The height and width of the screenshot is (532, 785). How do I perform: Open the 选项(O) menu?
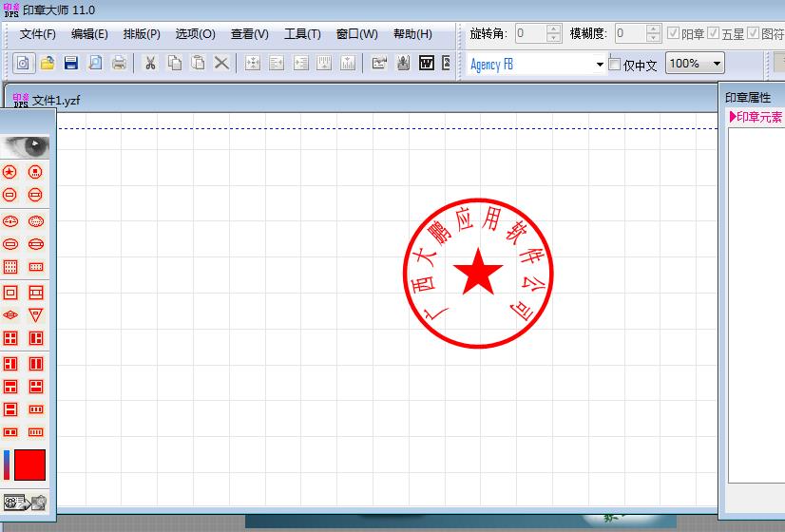tap(195, 34)
